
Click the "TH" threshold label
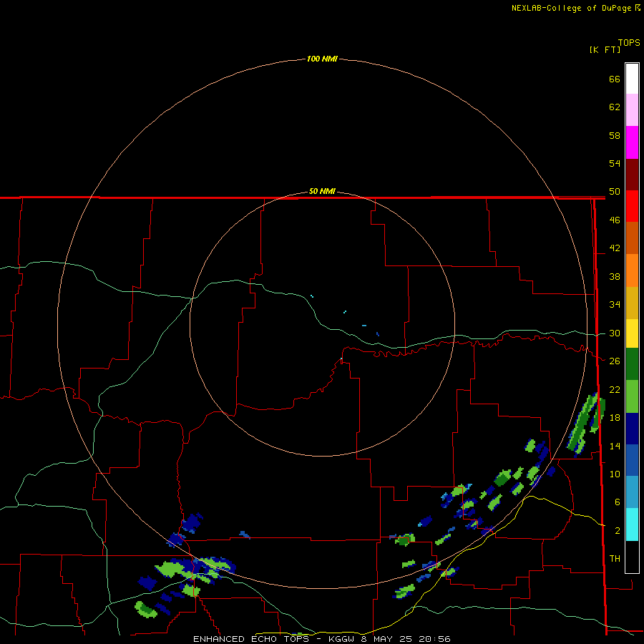pos(615,559)
